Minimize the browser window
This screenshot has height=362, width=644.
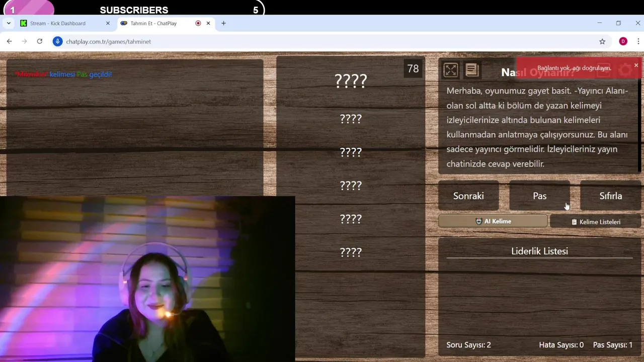(x=599, y=23)
